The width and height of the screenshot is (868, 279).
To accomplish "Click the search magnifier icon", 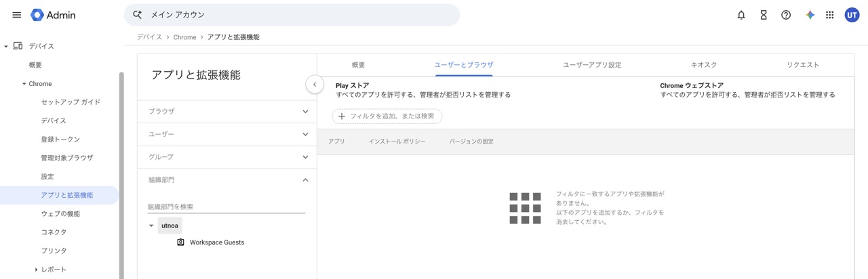I will click(138, 15).
